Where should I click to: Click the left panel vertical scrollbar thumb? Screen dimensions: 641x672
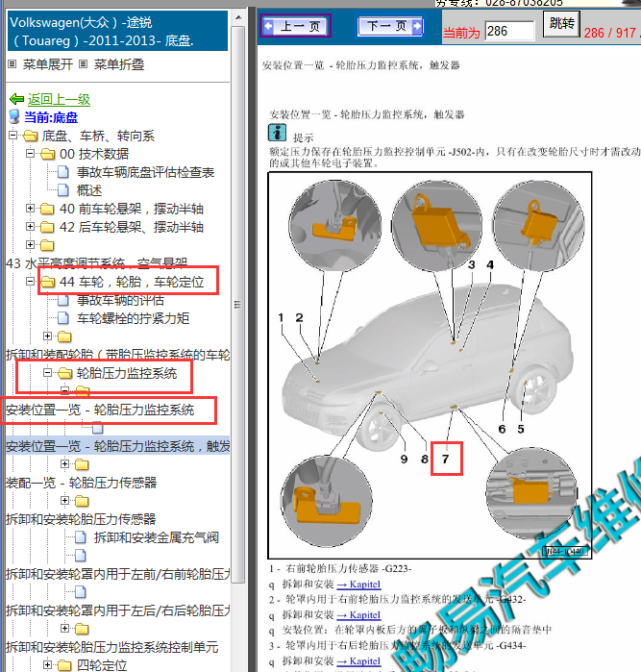tap(238, 305)
